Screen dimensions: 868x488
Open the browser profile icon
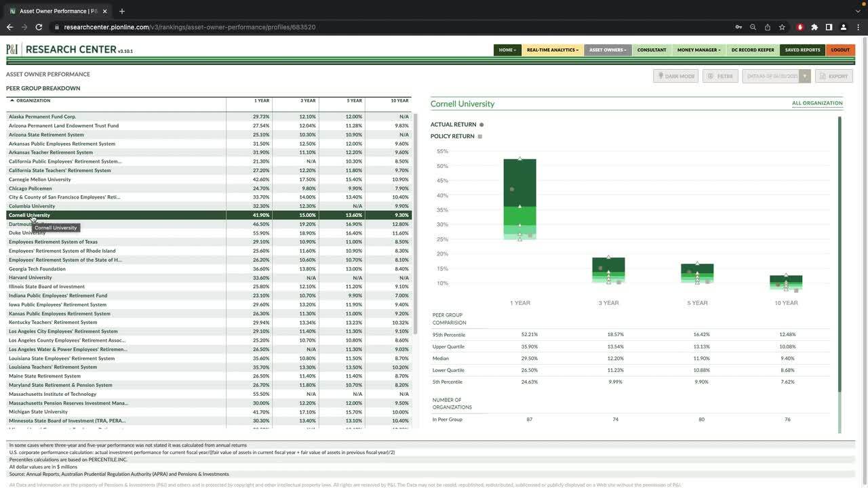(844, 27)
